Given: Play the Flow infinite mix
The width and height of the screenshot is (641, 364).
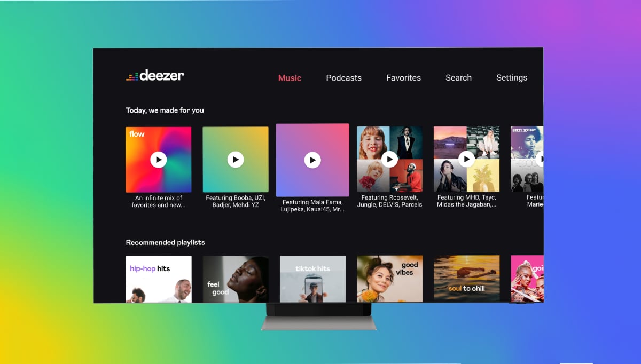Looking at the screenshot, I should (159, 159).
